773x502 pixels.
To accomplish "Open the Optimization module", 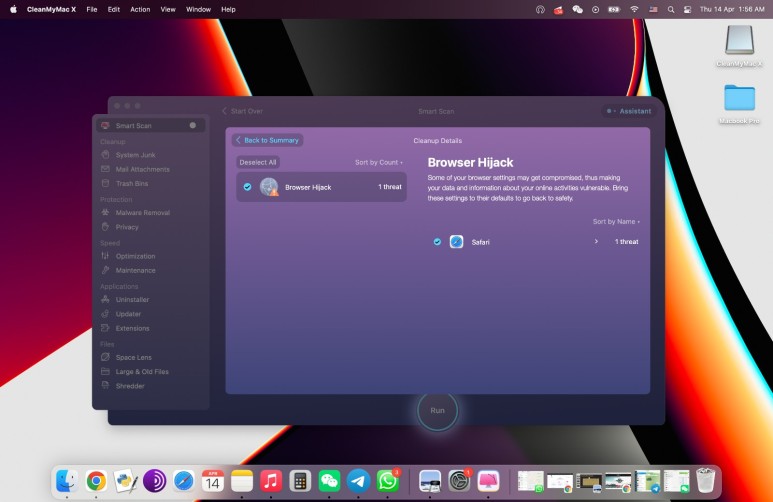I will coord(135,256).
